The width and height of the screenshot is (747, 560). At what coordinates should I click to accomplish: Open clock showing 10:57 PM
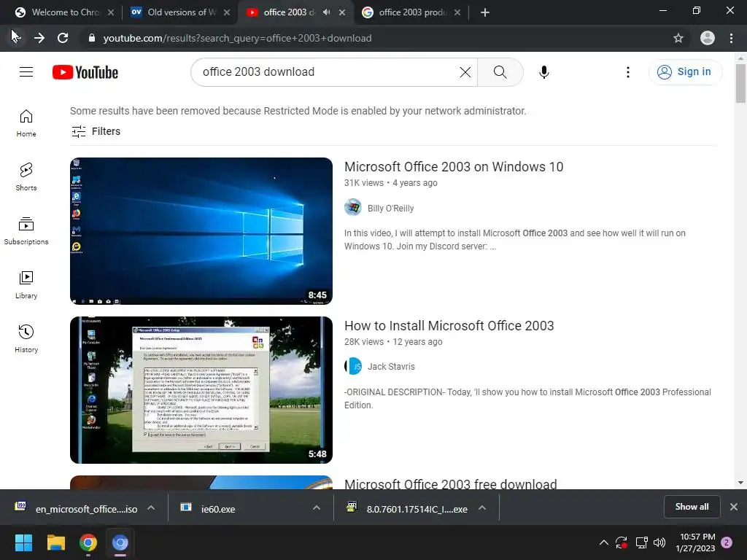[x=695, y=542]
